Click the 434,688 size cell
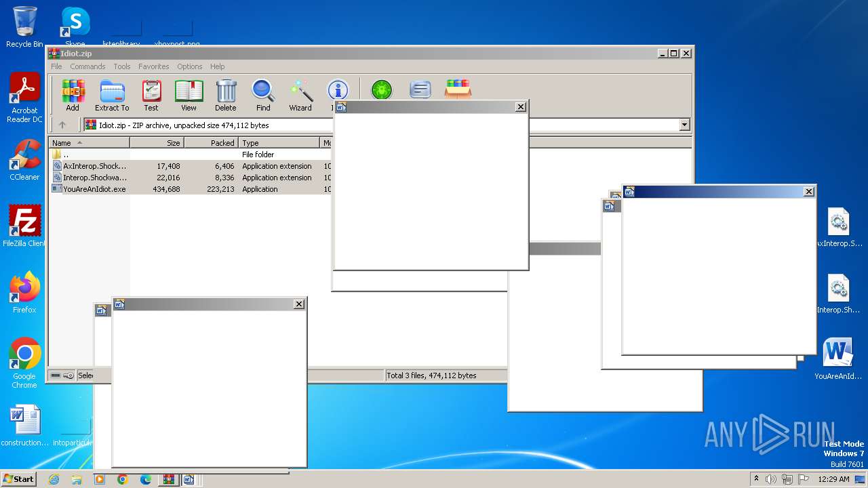The image size is (868, 488). click(165, 189)
